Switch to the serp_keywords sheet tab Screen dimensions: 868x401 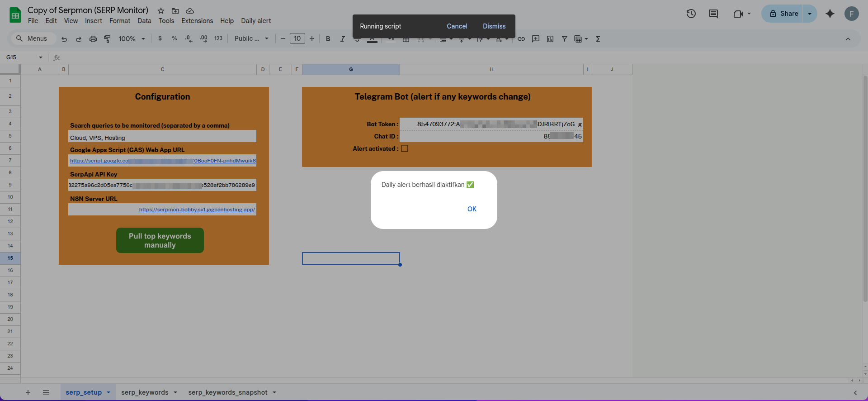145,392
